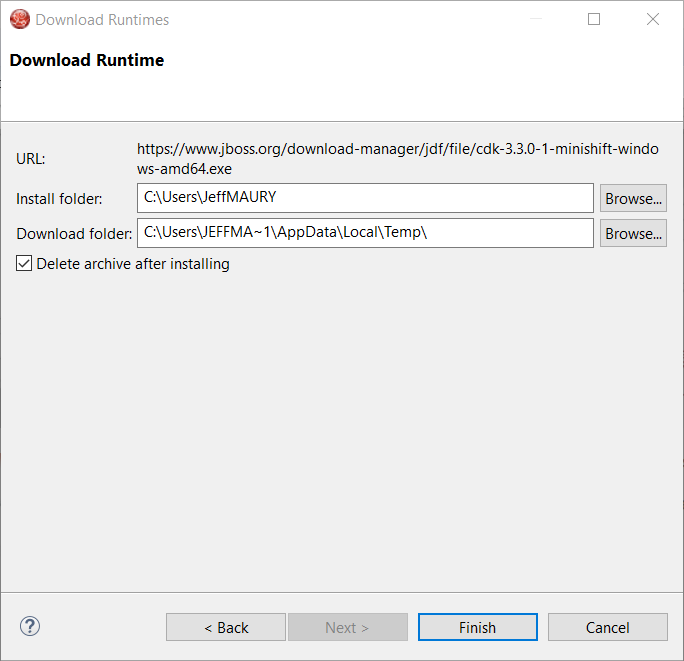The height and width of the screenshot is (661, 684).
Task: Maximize the Download Runtimes dialog
Action: (x=594, y=19)
